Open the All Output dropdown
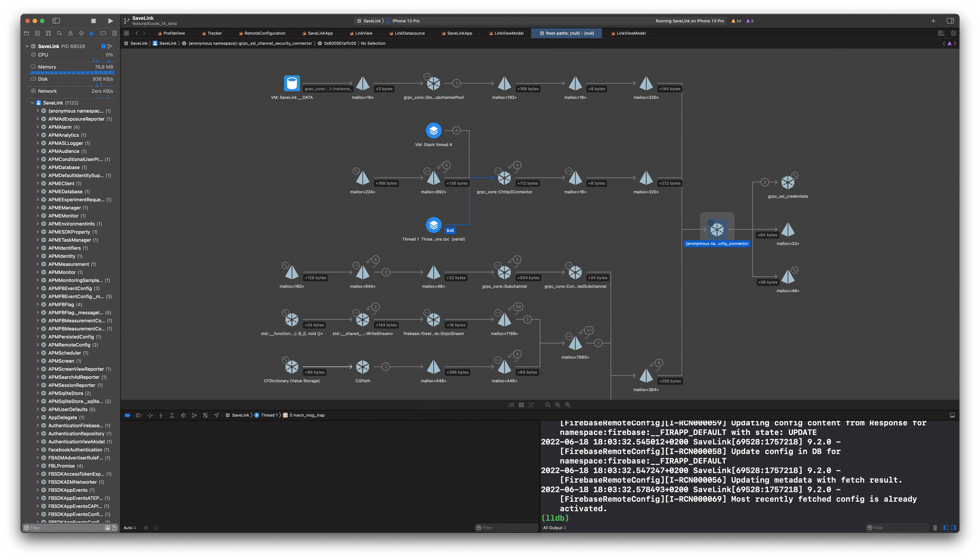 point(554,528)
